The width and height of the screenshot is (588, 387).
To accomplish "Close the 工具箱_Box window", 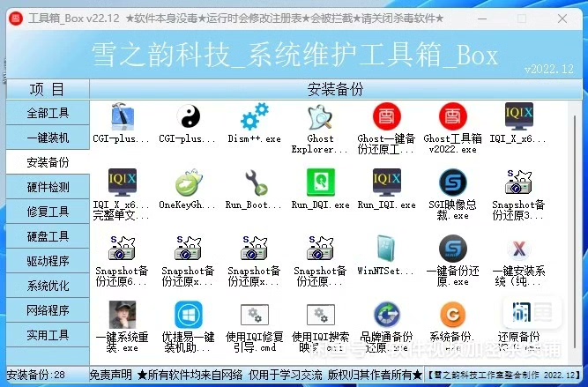I will (x=562, y=19).
